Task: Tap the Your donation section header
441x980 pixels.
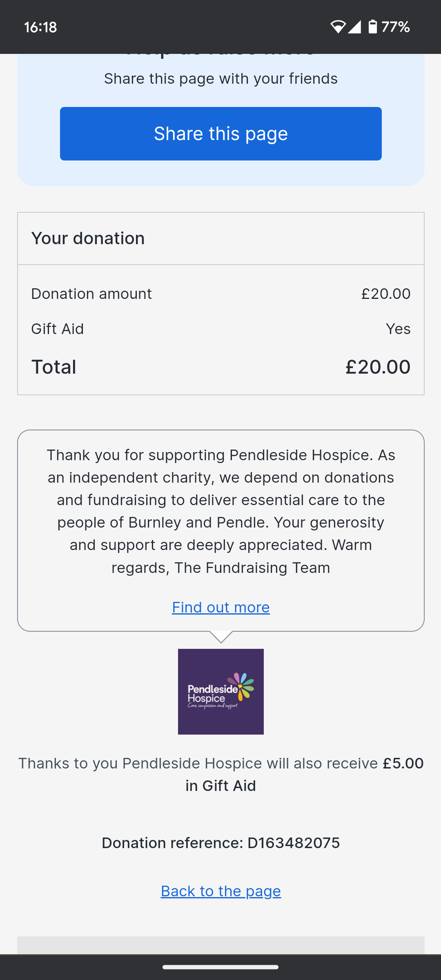Action: click(x=220, y=238)
